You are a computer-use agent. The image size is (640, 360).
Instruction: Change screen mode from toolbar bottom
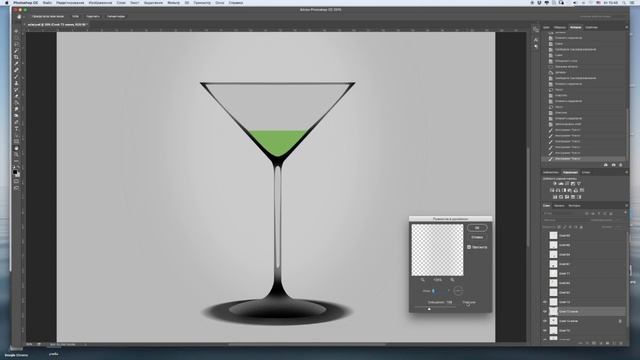16,189
